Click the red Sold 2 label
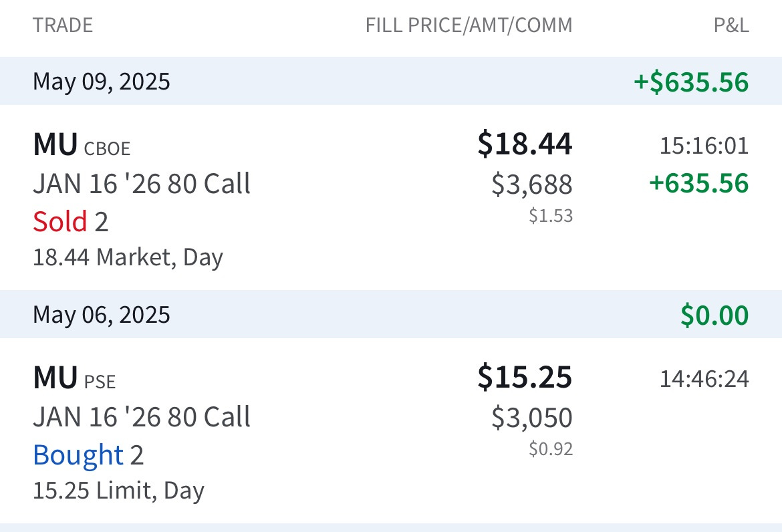Viewport: 782px width, 532px height. click(x=70, y=221)
